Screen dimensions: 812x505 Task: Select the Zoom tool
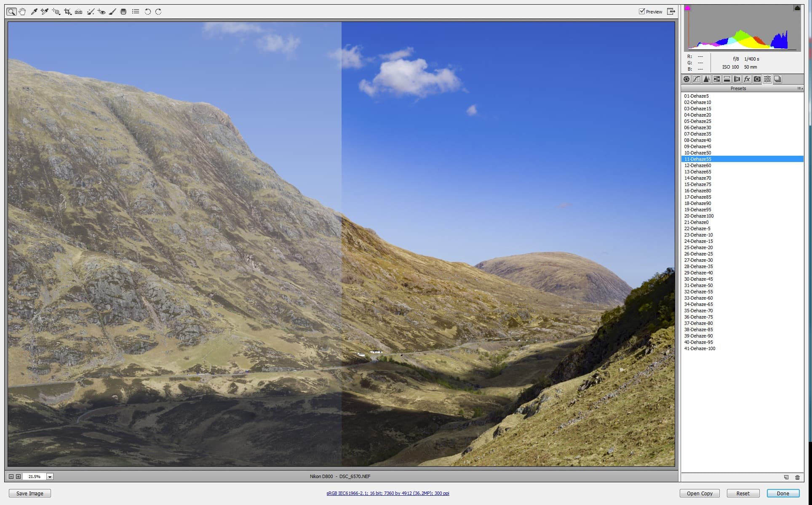pyautogui.click(x=11, y=11)
